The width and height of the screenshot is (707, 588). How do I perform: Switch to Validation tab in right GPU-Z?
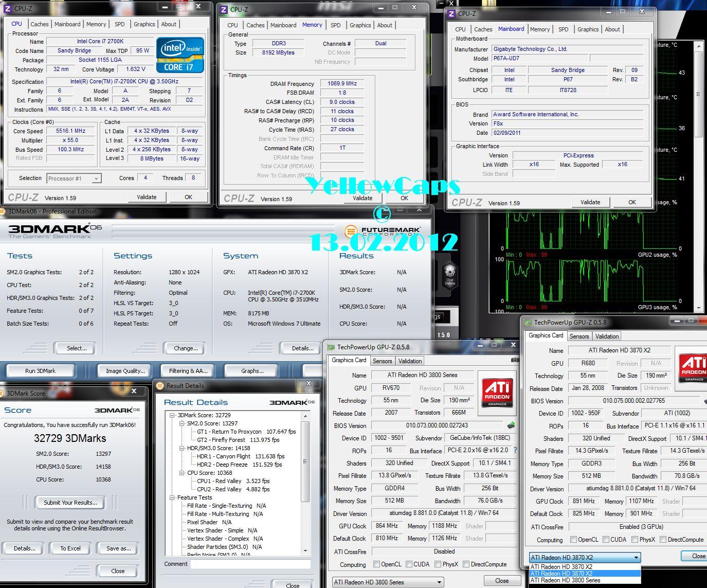point(607,336)
